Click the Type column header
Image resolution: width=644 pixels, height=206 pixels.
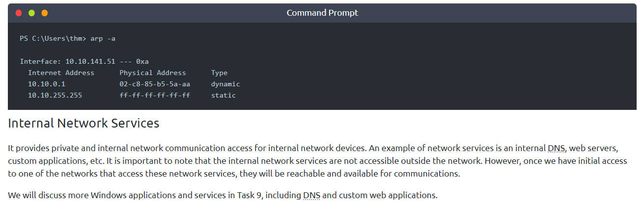pyautogui.click(x=219, y=73)
